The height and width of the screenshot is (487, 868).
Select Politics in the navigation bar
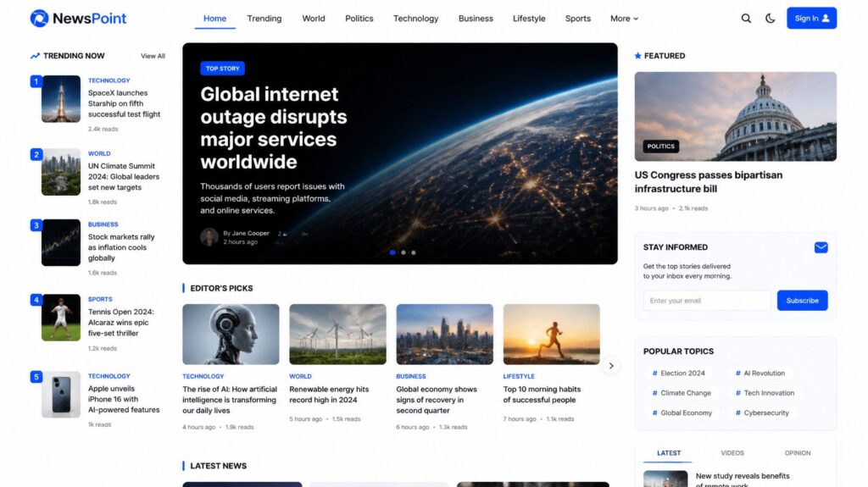359,19
